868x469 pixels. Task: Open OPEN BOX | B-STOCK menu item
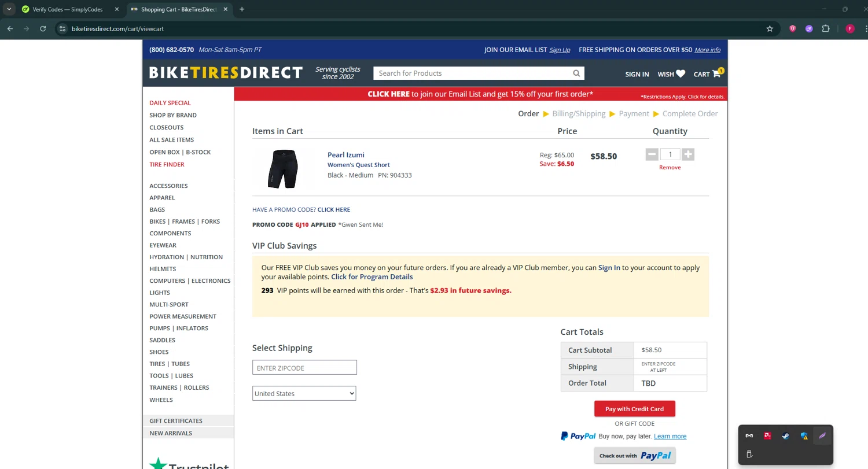180,152
